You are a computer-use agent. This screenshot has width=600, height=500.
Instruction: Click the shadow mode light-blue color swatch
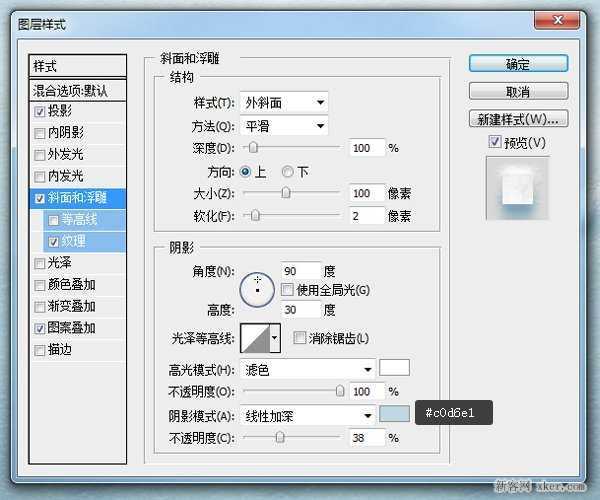tap(395, 414)
